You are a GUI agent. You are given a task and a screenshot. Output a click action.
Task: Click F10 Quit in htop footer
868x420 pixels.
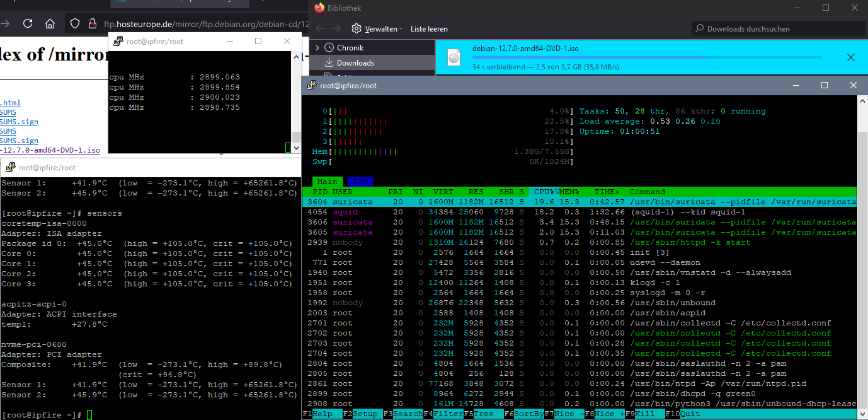tap(683, 414)
